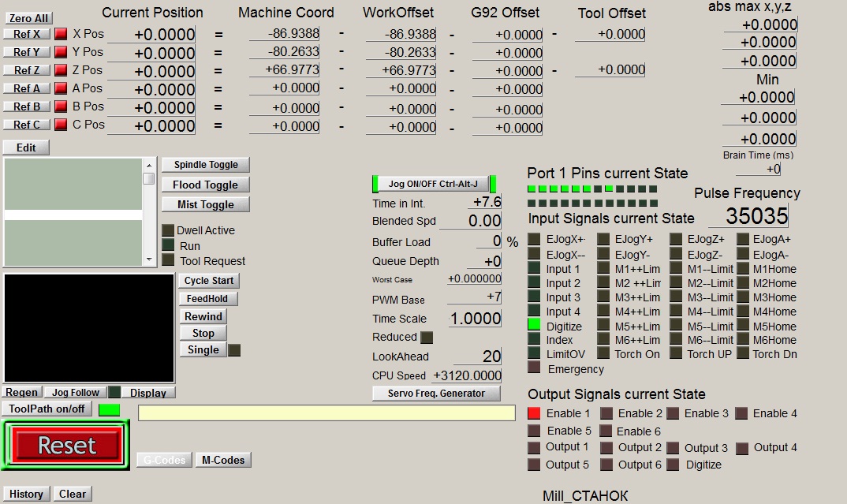Click the Output 4 signal LED
The image size is (847, 504).
pos(742,448)
